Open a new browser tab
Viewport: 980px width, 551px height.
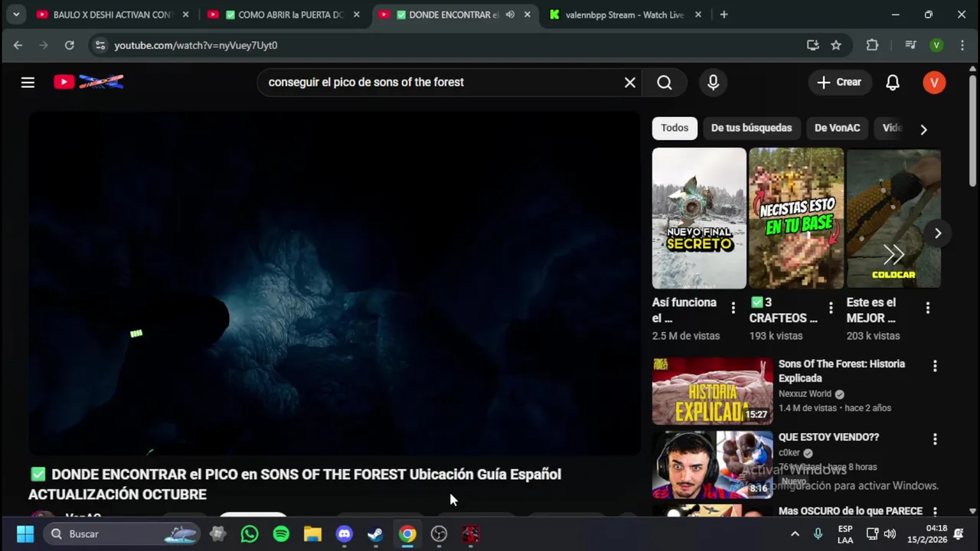724,15
